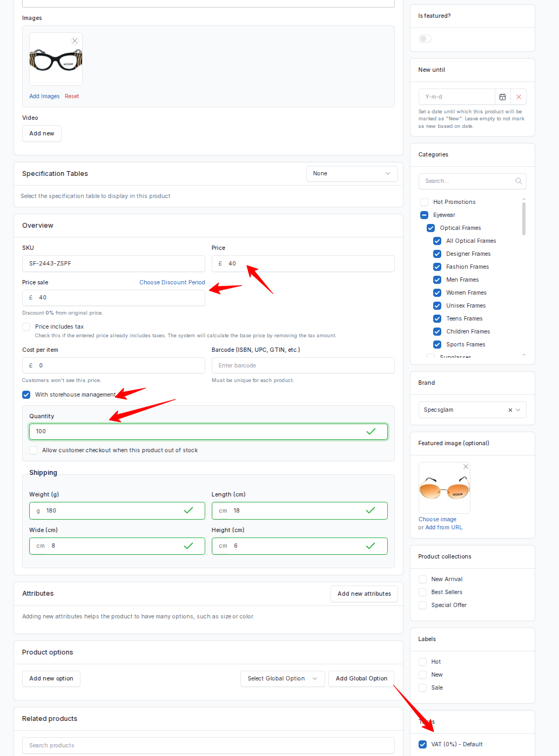
Task: Edit the Price field
Action: (303, 264)
